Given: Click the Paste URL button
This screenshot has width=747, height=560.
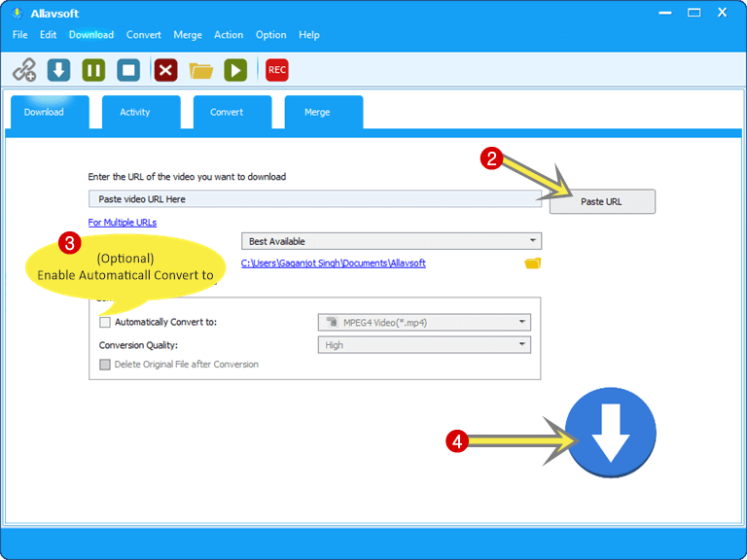Looking at the screenshot, I should 602,201.
